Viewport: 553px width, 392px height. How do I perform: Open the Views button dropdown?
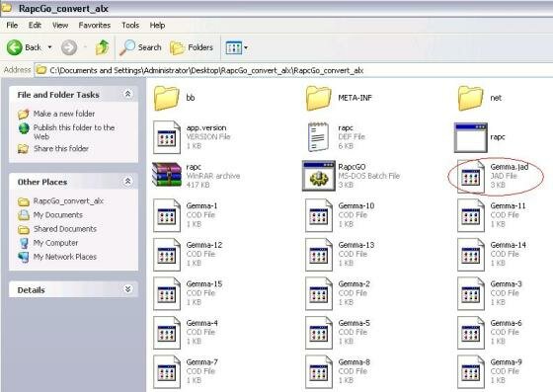[x=246, y=47]
